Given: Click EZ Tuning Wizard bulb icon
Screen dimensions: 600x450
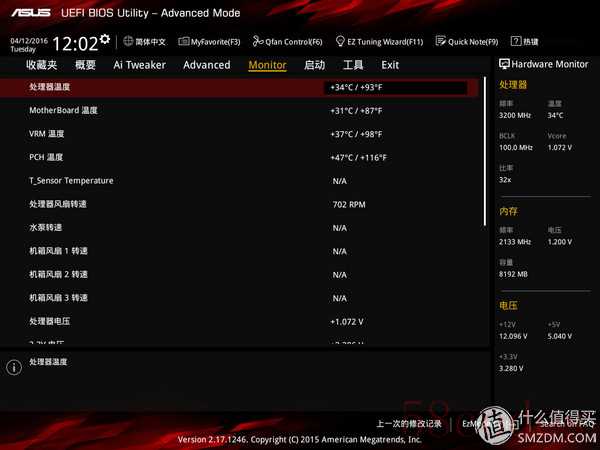Looking at the screenshot, I should click(x=340, y=41).
